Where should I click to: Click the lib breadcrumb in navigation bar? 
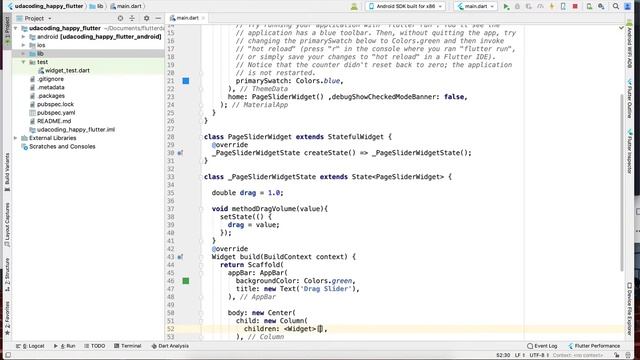click(96, 6)
